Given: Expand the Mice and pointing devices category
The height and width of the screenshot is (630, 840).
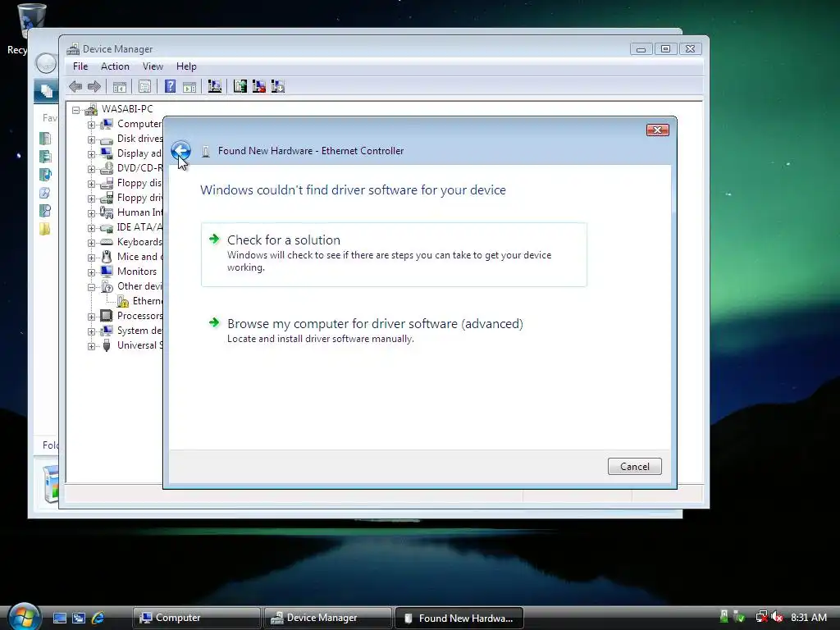Looking at the screenshot, I should tap(92, 258).
